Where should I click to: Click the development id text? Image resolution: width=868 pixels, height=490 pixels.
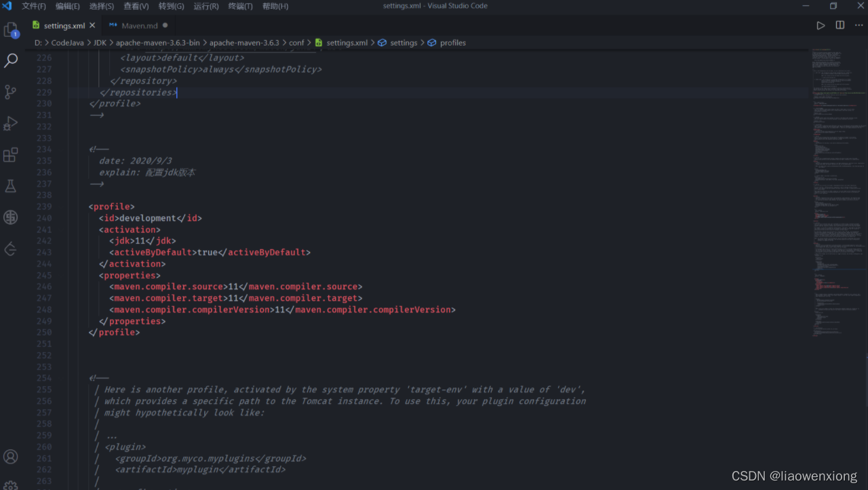tap(148, 218)
